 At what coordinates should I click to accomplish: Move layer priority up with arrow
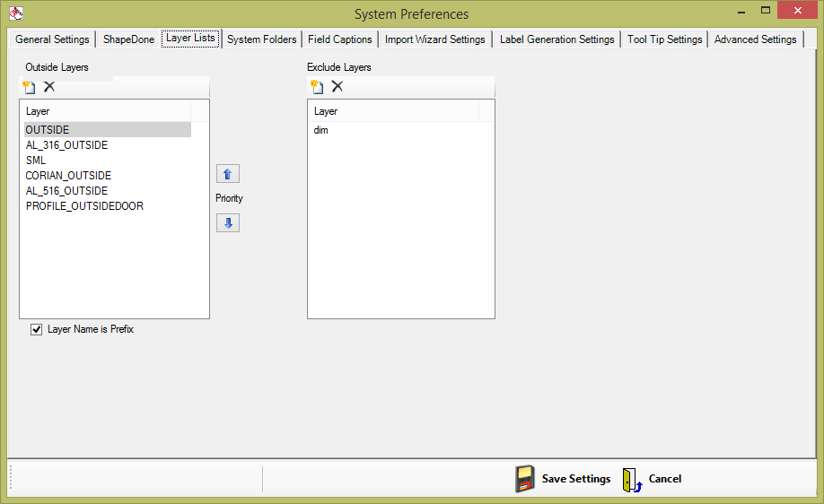pyautogui.click(x=228, y=174)
